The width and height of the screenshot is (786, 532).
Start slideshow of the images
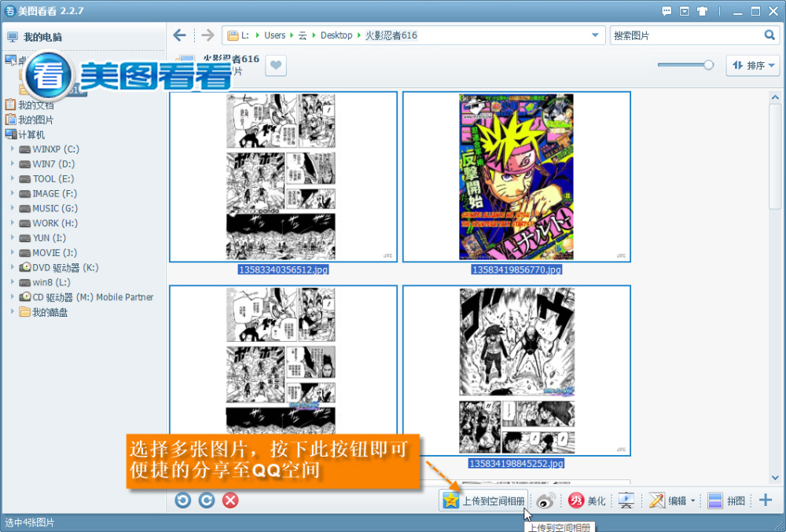(626, 500)
